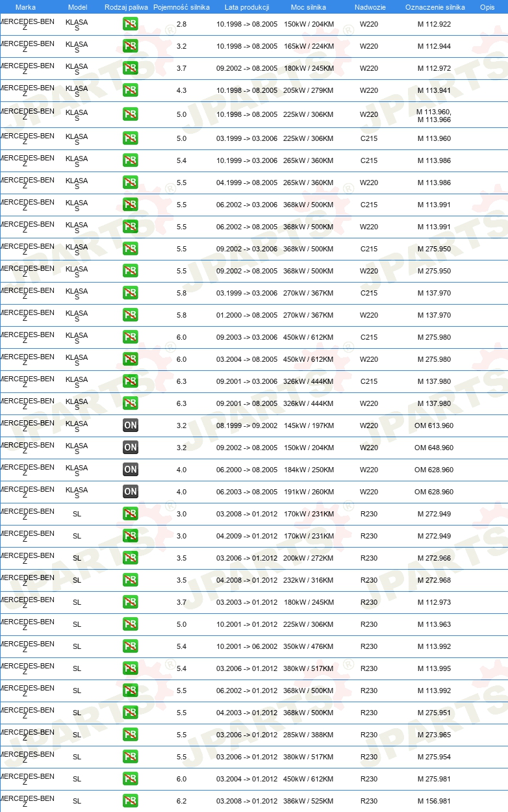Select power value 285kW / 388KM
This screenshot has width=508, height=812.
pos(309,735)
